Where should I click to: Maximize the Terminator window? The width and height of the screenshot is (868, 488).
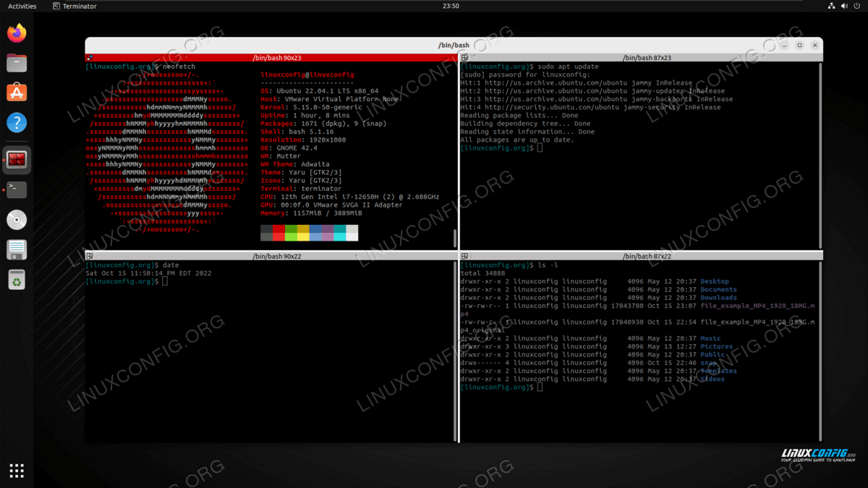[x=799, y=45]
